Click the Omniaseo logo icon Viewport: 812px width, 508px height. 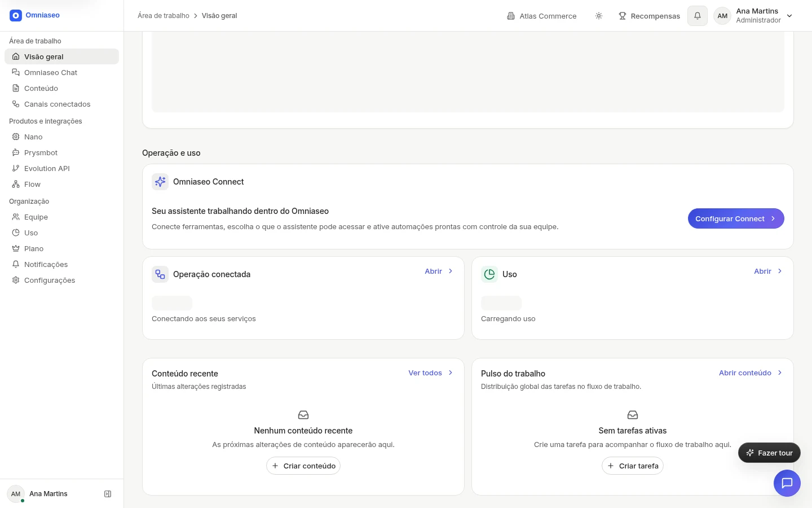pyautogui.click(x=16, y=16)
